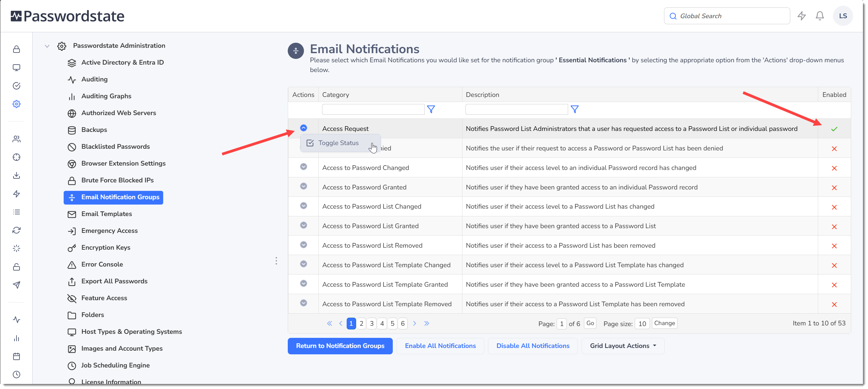Open Email Templates in the admin menu
The width and height of the screenshot is (868, 389).
106,214
